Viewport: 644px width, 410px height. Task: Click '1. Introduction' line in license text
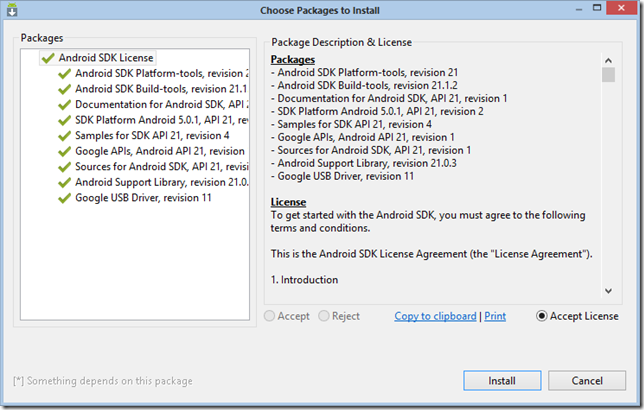[304, 280]
